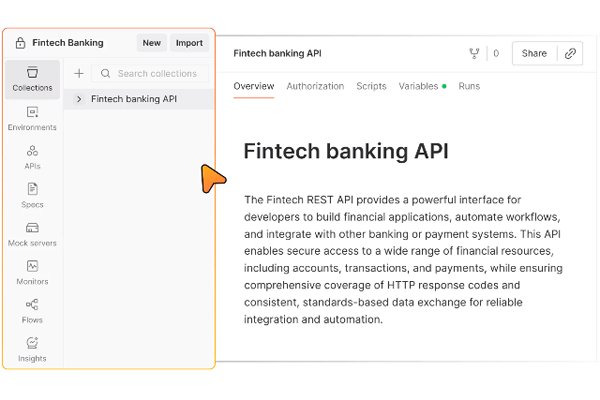This screenshot has width=600, height=400.
Task: Open the Variables tab
Action: coord(418,87)
